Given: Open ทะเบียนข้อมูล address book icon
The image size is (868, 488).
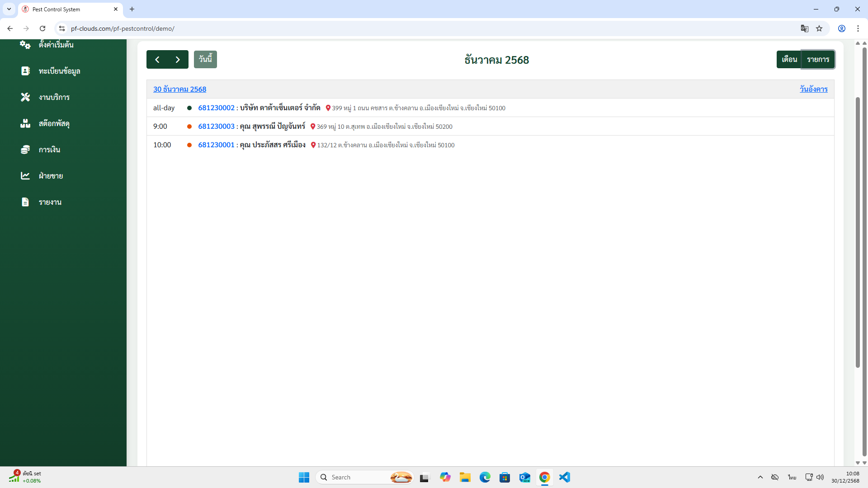Looking at the screenshot, I should (x=25, y=71).
